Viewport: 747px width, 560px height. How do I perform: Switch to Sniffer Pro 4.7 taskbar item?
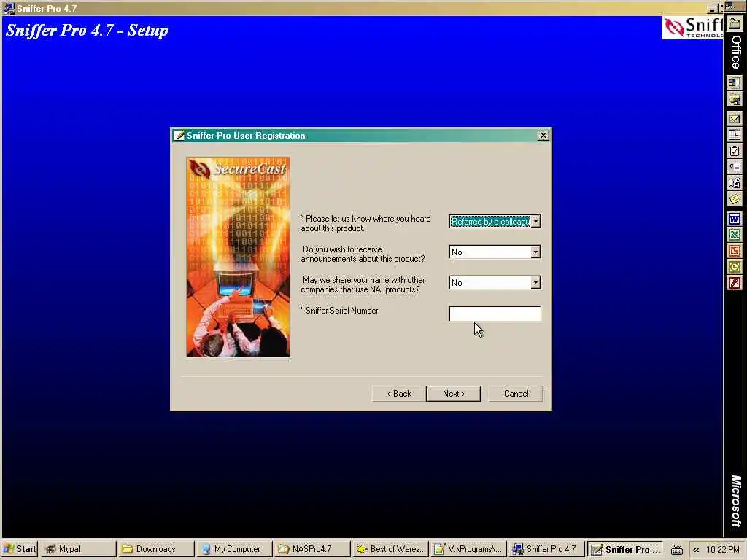[546, 549]
